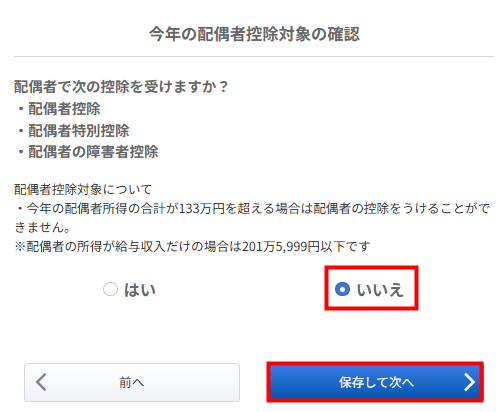Click the 配偶者控除 bullet item
This screenshot has width=502, height=412.
tap(64, 109)
